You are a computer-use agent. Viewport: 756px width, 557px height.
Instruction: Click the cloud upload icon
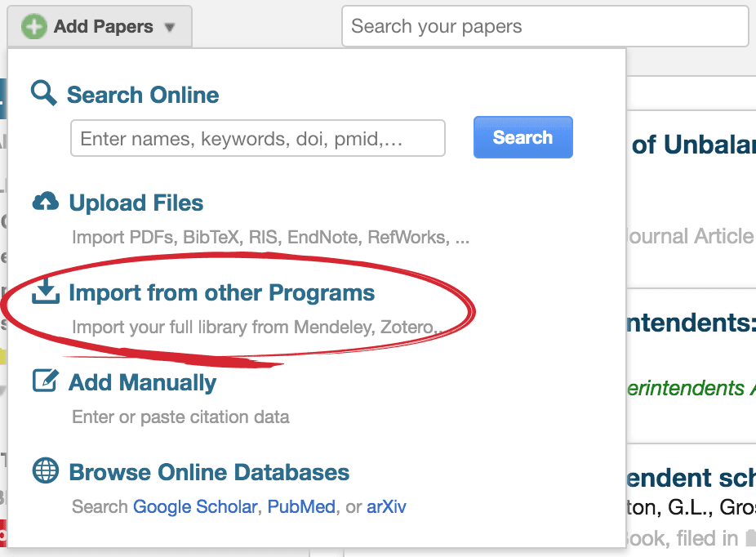coord(46,202)
